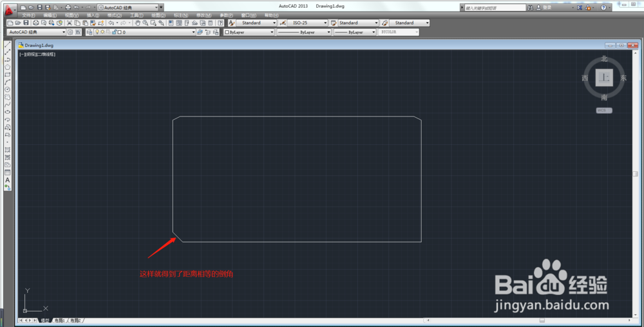Click the Autodesk Exchange X icon
This screenshot has height=327, width=644.
[x=580, y=7]
